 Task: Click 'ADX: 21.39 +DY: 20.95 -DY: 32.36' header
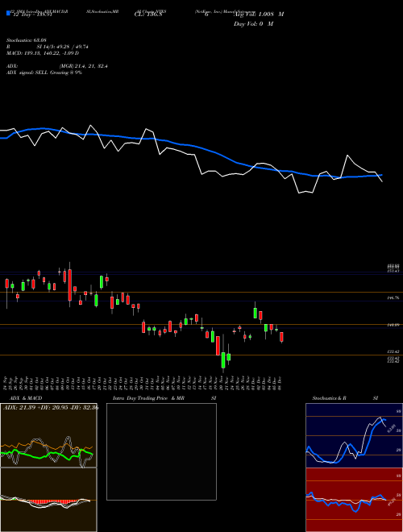[x=51, y=407]
